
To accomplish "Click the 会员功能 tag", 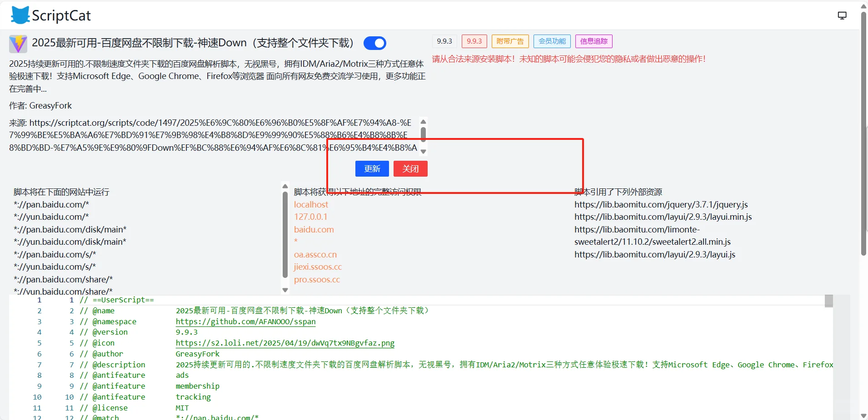I will pyautogui.click(x=552, y=41).
